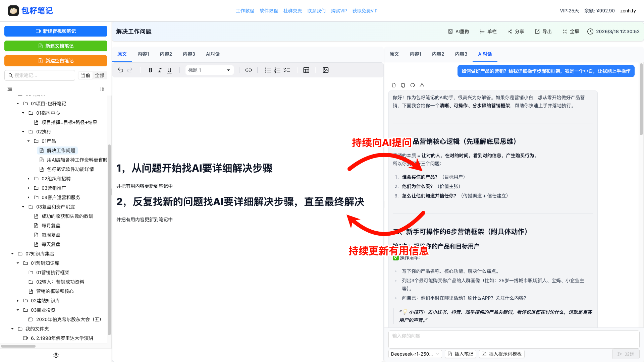
Task: Select 当前 search scope toggle
Action: click(x=86, y=75)
